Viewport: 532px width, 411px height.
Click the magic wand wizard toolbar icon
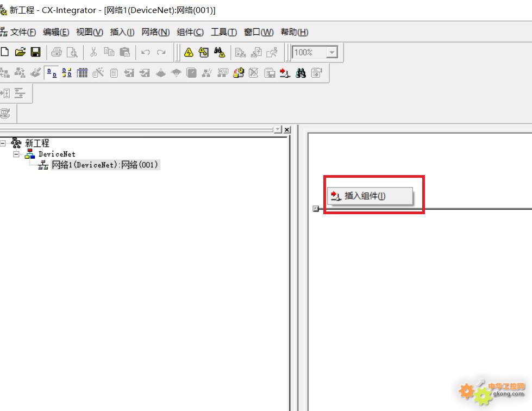click(98, 73)
